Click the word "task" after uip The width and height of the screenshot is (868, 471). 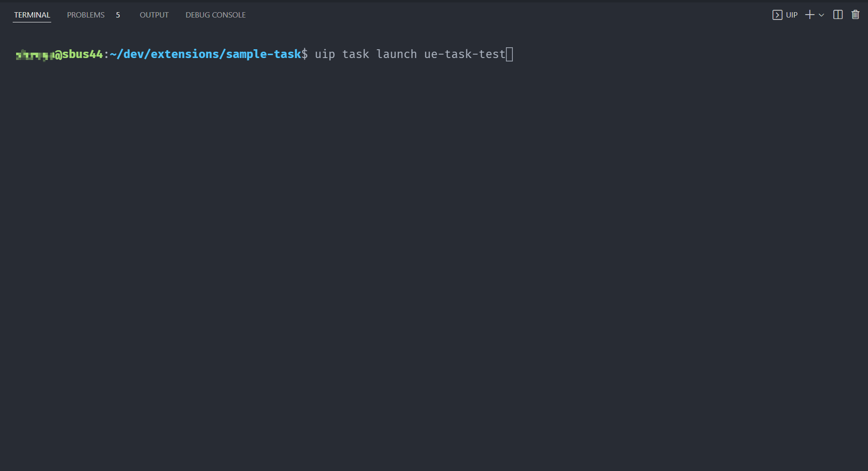point(356,54)
